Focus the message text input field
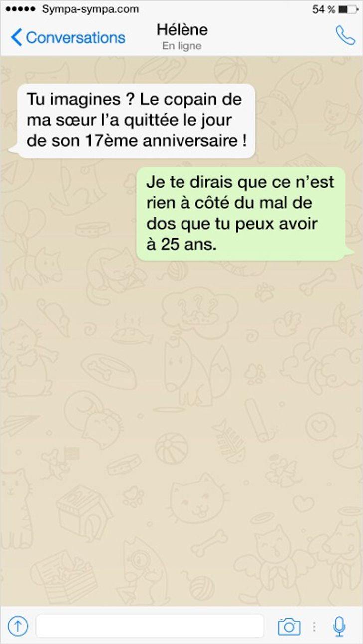The width and height of the screenshot is (363, 644). click(x=150, y=626)
